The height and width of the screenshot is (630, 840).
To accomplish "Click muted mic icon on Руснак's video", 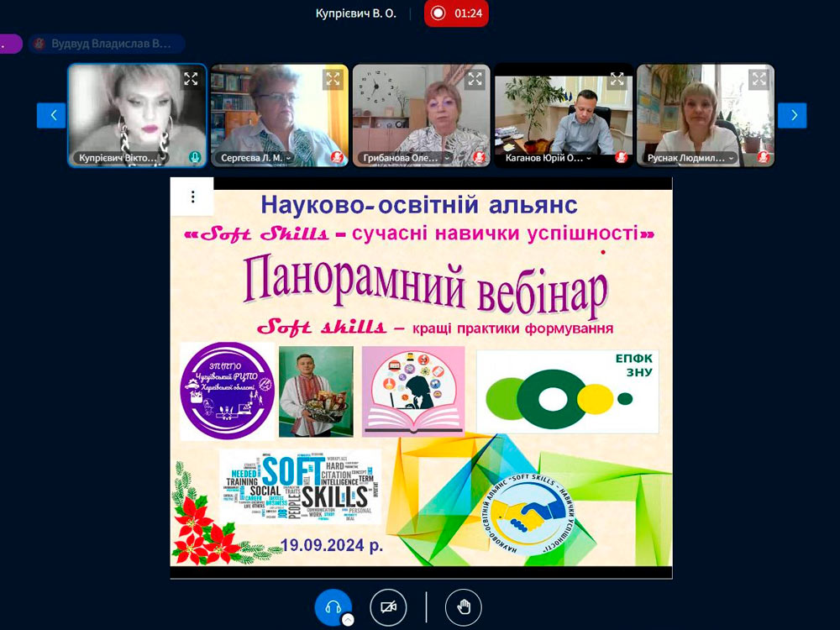I will pos(763,157).
